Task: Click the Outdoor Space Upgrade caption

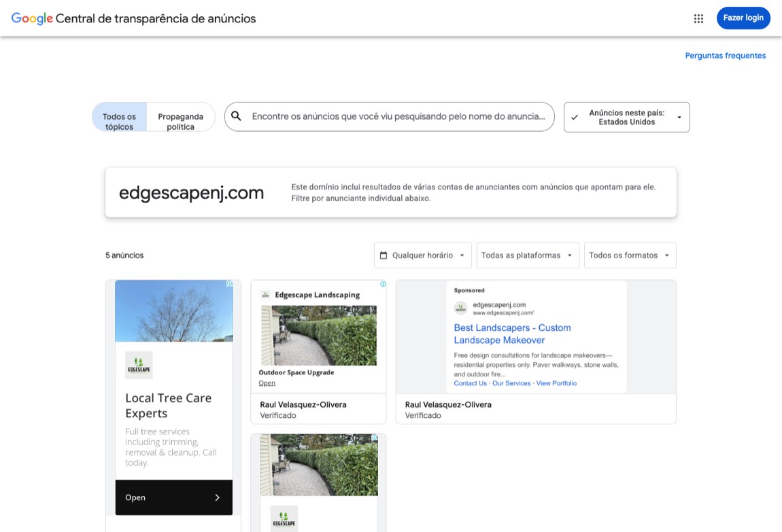Action: (296, 372)
